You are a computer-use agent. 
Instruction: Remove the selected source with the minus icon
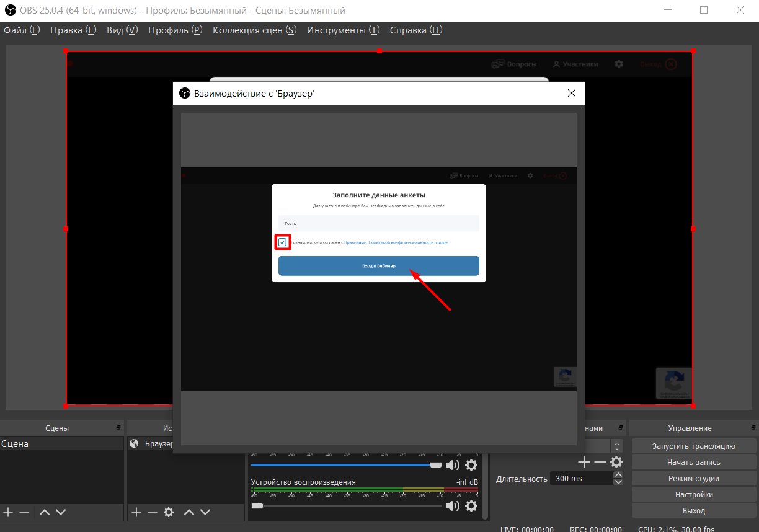[153, 512]
